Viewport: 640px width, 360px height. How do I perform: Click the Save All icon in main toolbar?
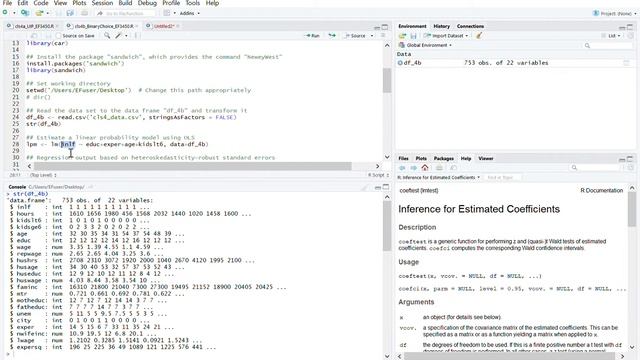pyautogui.click(x=70, y=13)
